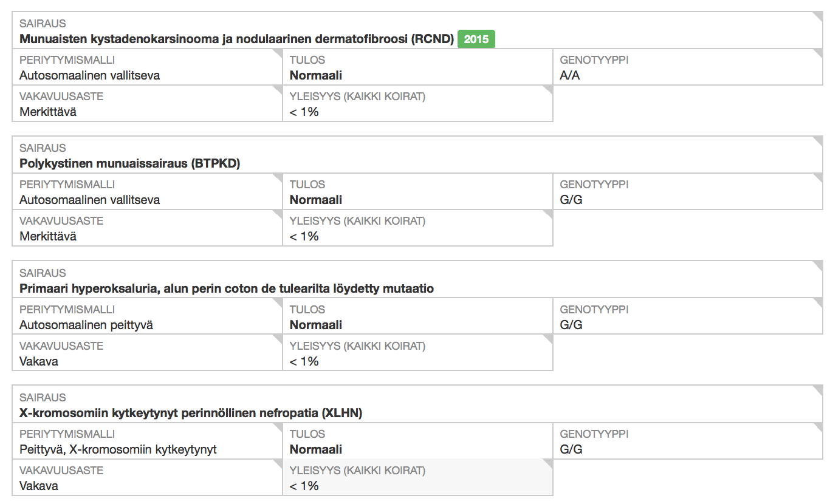Expand corner marker of BTPKD disease header

[818, 140]
